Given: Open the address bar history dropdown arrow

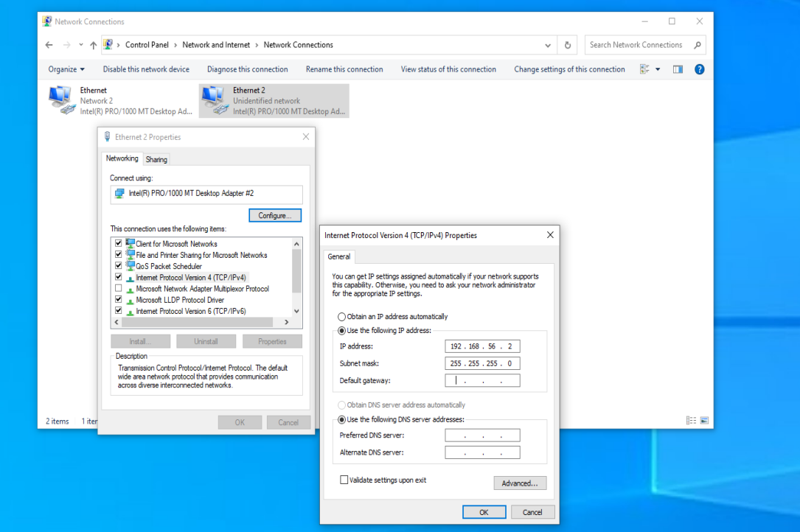Looking at the screenshot, I should pyautogui.click(x=547, y=44).
